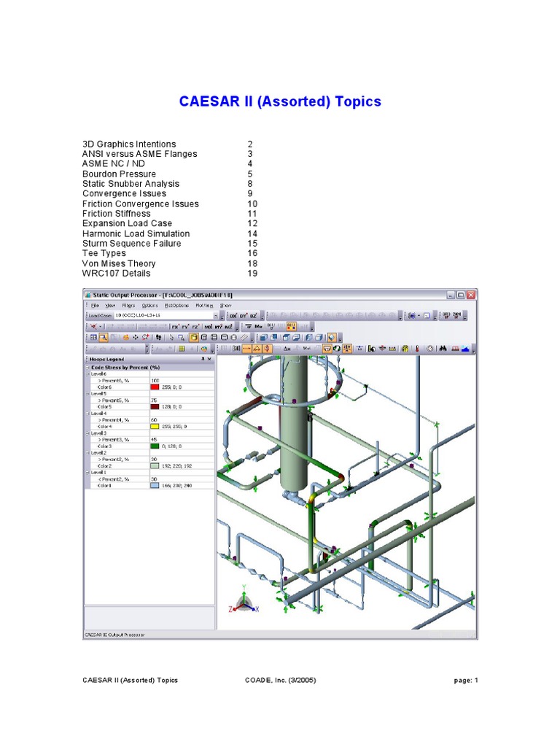The image size is (560, 747).
Task: Toggle the highlighted globe icon in view toolbar
Action: (332, 337)
